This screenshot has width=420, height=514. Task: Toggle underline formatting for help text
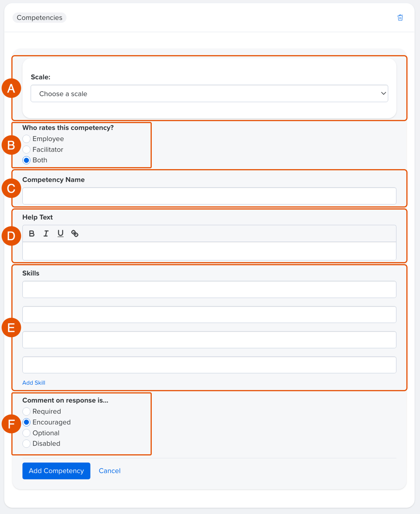point(60,233)
